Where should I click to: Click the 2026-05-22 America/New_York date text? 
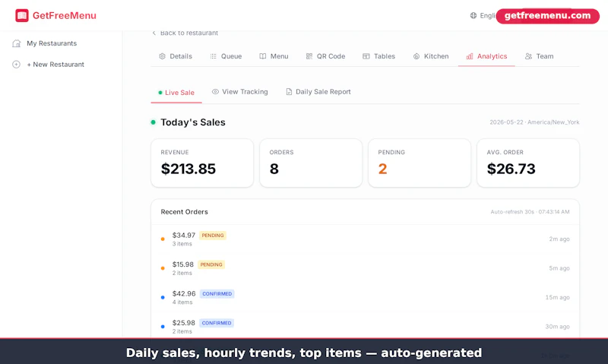point(534,122)
